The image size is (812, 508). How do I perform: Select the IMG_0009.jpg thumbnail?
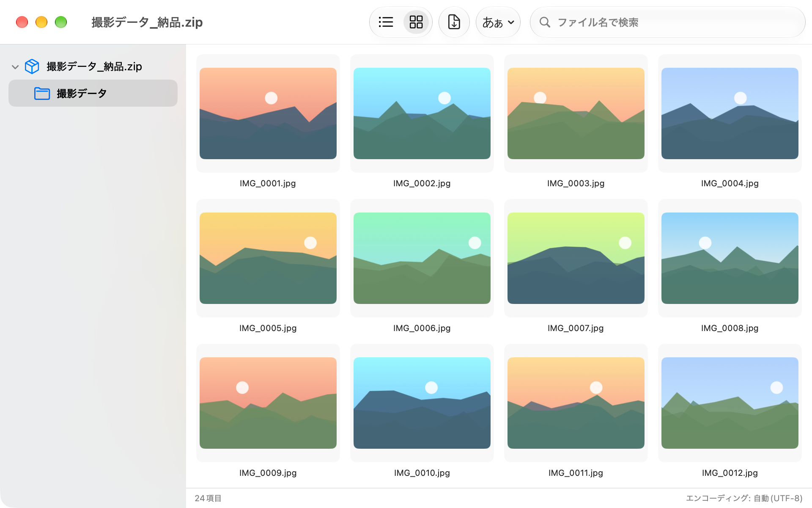[268, 403]
